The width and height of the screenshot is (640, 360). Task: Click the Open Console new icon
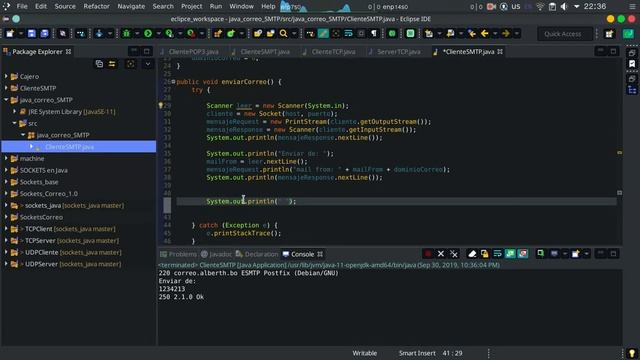pyautogui.click(x=576, y=254)
